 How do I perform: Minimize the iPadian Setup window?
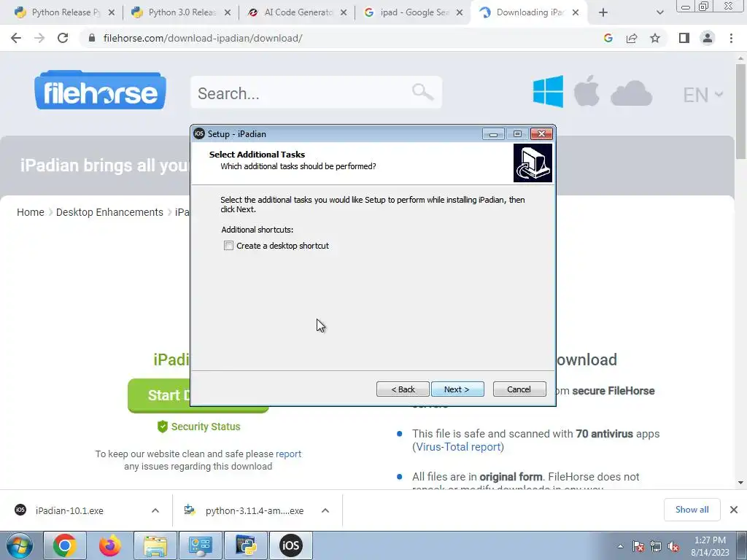pos(494,134)
